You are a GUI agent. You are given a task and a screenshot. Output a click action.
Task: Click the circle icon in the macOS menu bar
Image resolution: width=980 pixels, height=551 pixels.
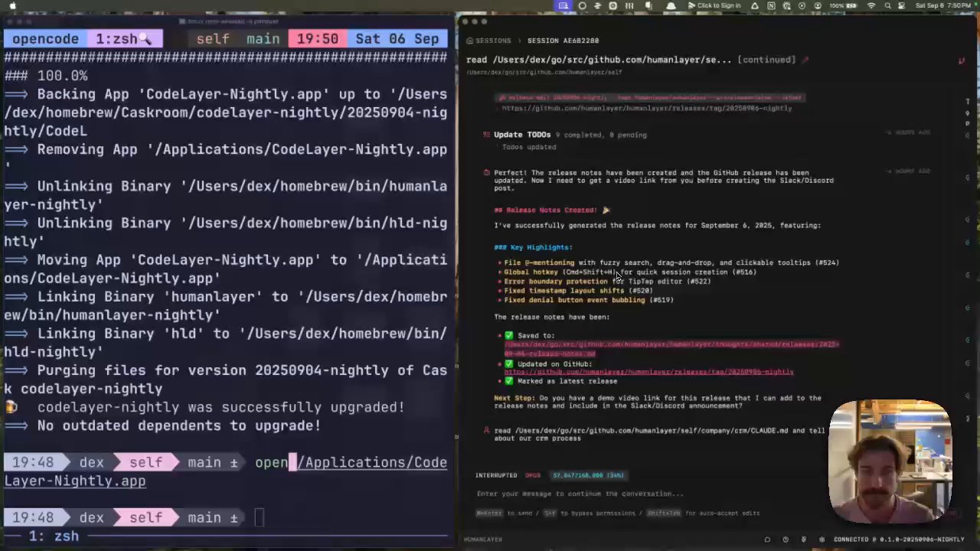tap(583, 5)
